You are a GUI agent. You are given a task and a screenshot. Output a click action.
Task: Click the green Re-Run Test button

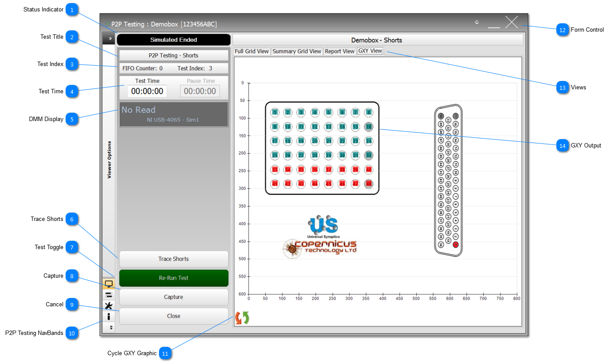tap(174, 278)
